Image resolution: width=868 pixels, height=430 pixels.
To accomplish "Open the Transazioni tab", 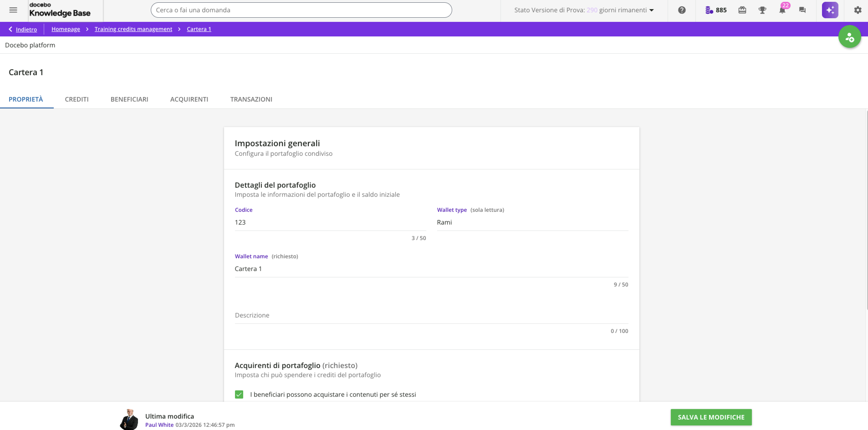I will tap(251, 99).
